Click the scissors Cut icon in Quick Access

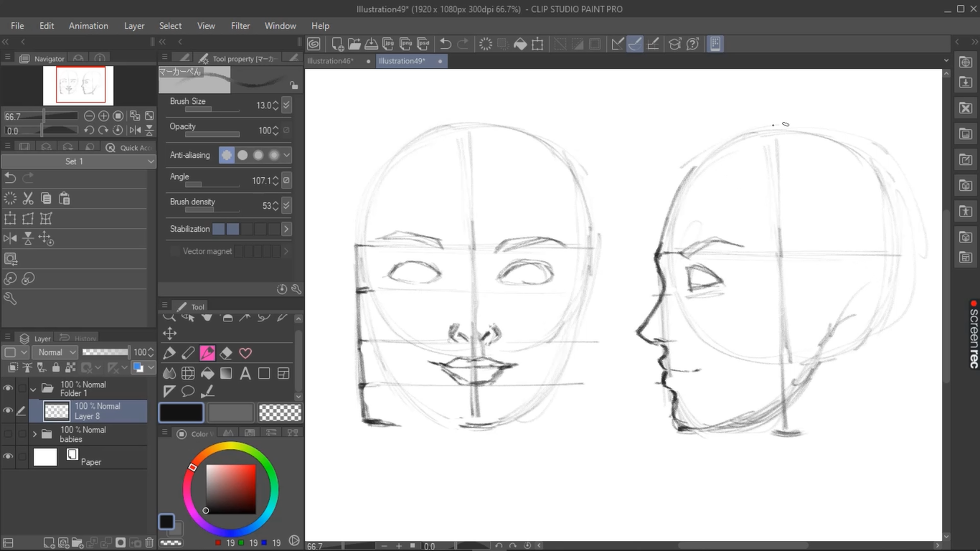(28, 199)
